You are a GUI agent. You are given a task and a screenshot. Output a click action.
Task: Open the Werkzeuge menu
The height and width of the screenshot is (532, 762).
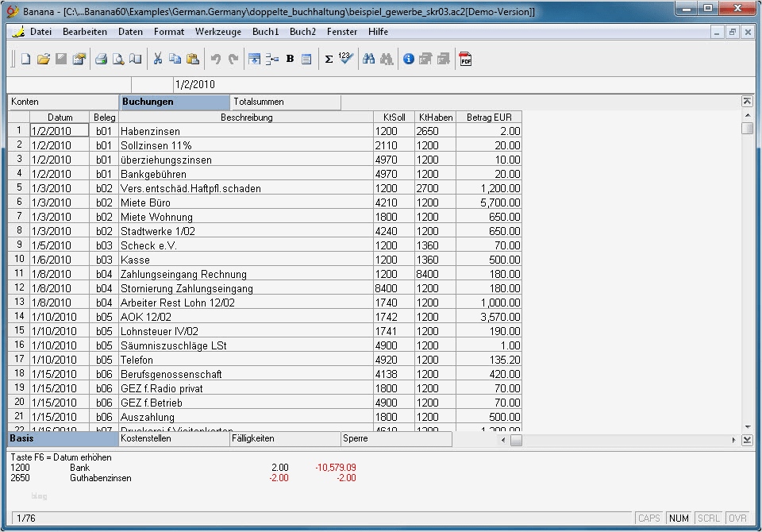point(217,32)
